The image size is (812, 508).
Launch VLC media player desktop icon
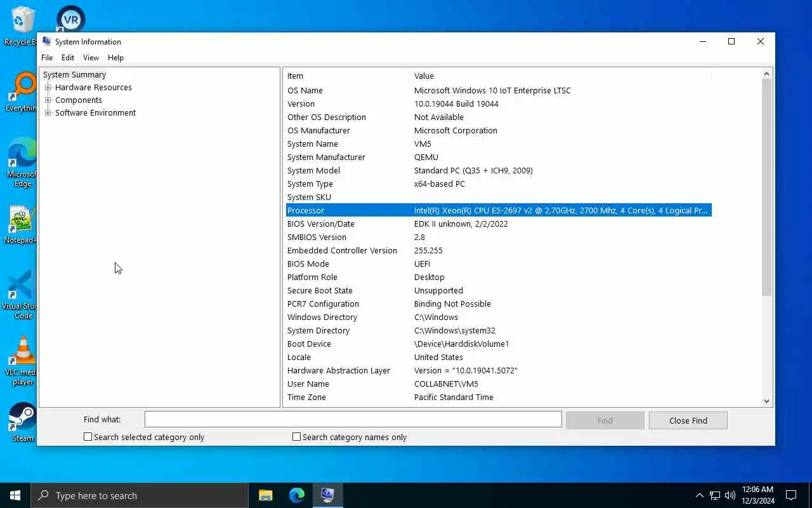[x=20, y=360]
